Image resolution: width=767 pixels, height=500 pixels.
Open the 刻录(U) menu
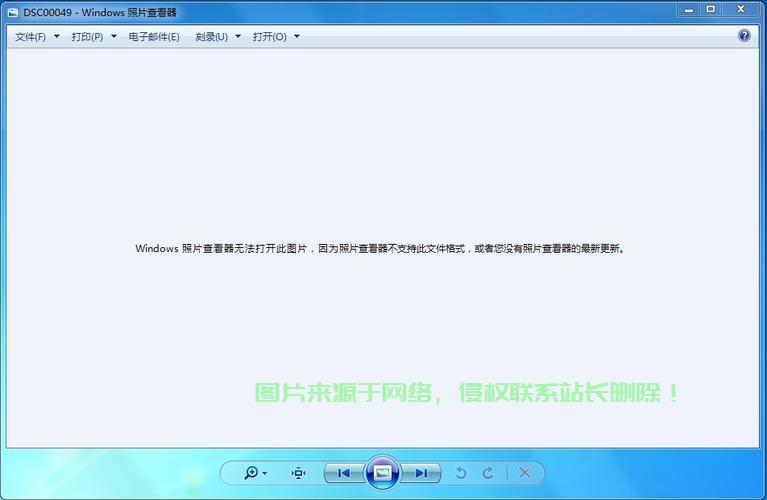tap(211, 37)
